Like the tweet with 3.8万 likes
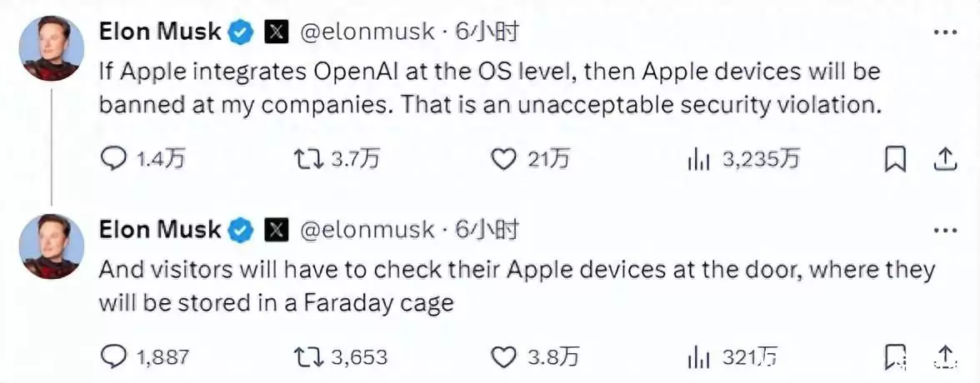Image resolution: width=980 pixels, height=383 pixels. click(x=502, y=356)
